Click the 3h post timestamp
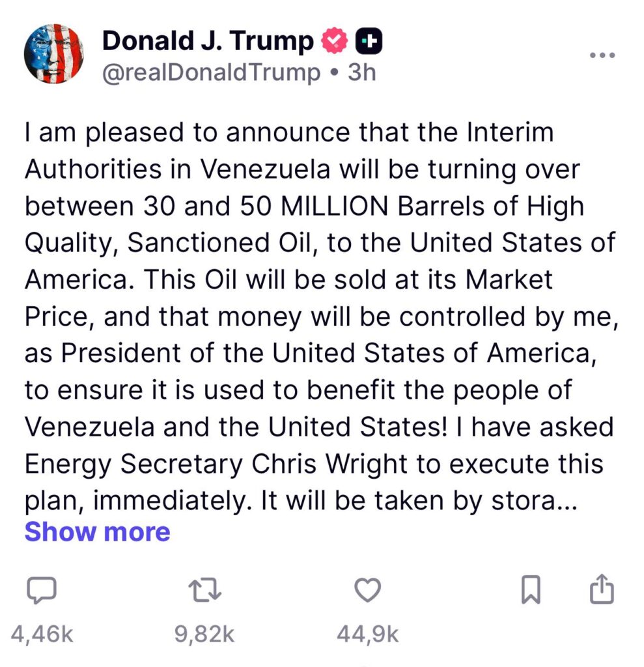644x667 pixels. pos(362,72)
